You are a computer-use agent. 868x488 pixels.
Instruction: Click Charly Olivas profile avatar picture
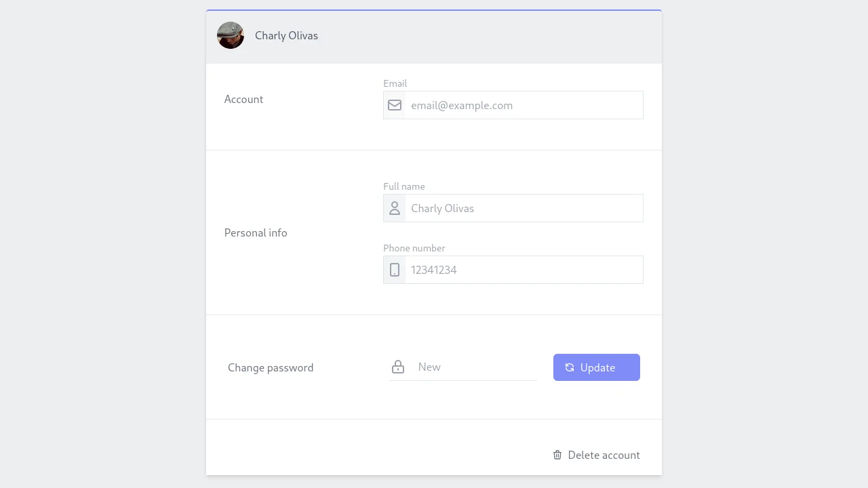pyautogui.click(x=231, y=35)
